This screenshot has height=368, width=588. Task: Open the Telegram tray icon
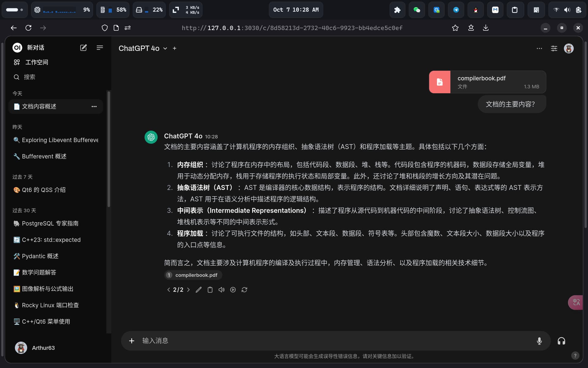pos(456,10)
